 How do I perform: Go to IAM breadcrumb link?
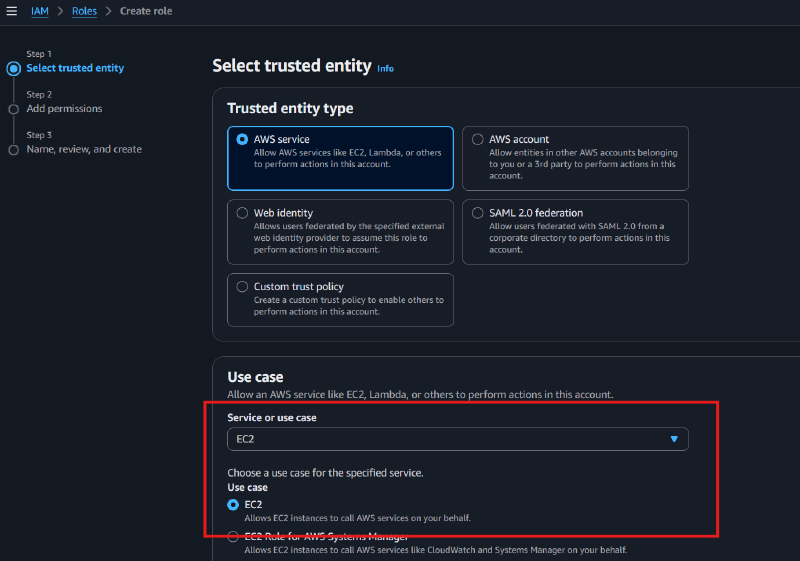40,11
